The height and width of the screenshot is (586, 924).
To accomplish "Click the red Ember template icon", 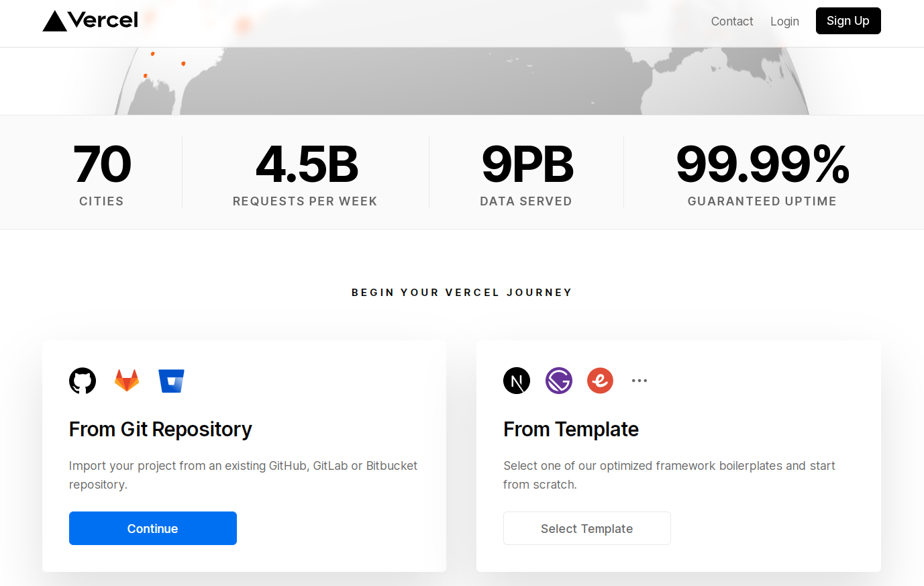I will click(x=601, y=381).
